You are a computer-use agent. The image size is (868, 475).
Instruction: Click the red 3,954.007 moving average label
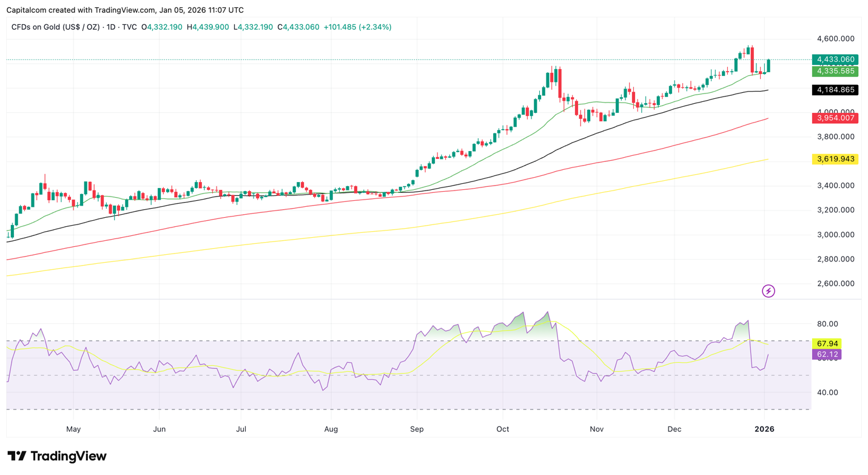835,118
